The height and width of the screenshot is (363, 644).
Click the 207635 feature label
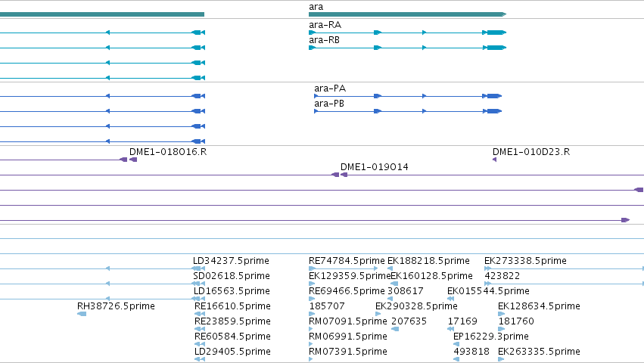[409, 321]
